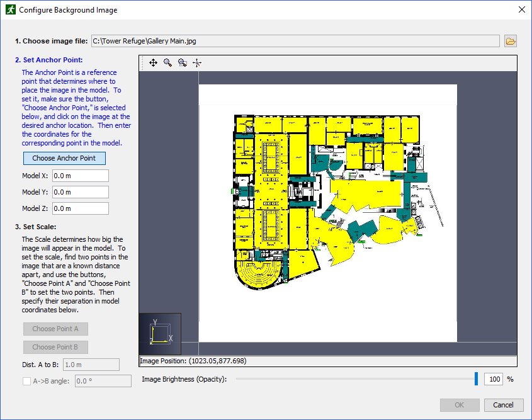The width and height of the screenshot is (532, 420).
Task: Click the Choose Anchor Point button
Action: pyautogui.click(x=64, y=158)
